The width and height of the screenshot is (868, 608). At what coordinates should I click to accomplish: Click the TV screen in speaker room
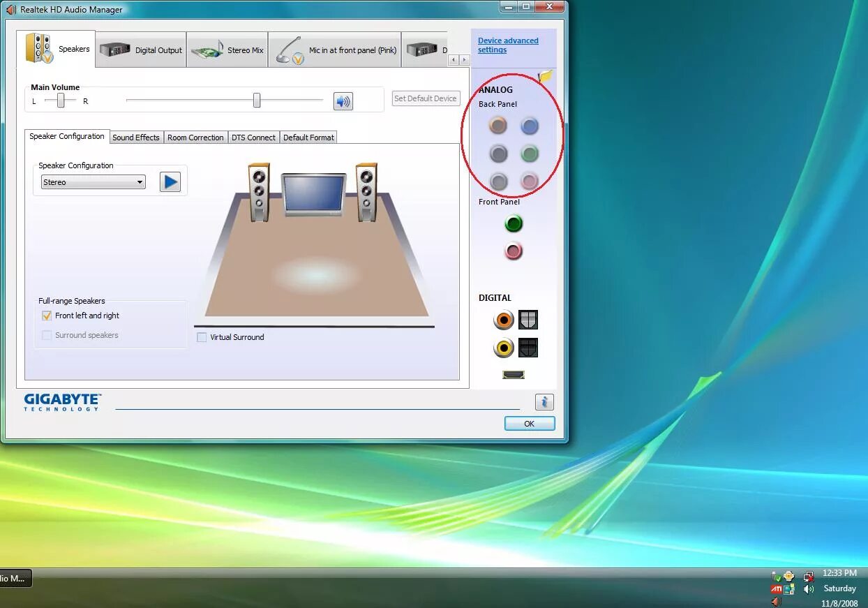point(313,193)
